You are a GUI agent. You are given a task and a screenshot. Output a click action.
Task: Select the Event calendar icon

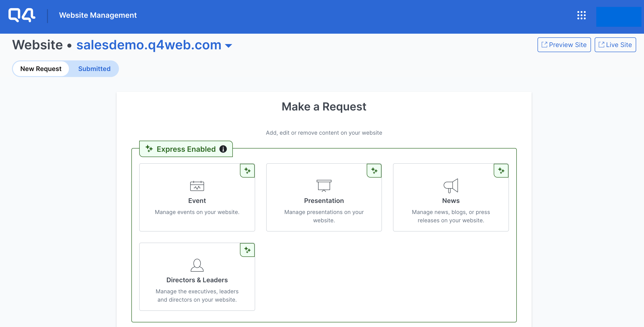tap(197, 186)
